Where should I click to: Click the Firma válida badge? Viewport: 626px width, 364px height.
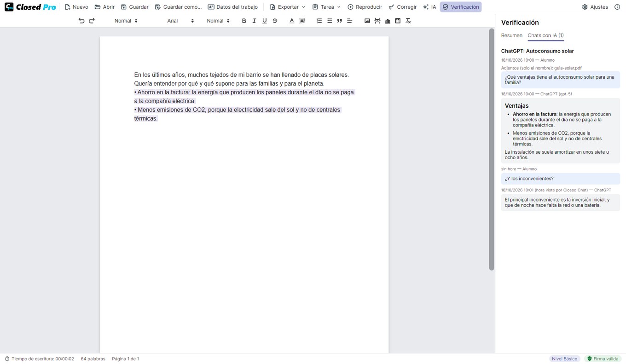[603, 359]
